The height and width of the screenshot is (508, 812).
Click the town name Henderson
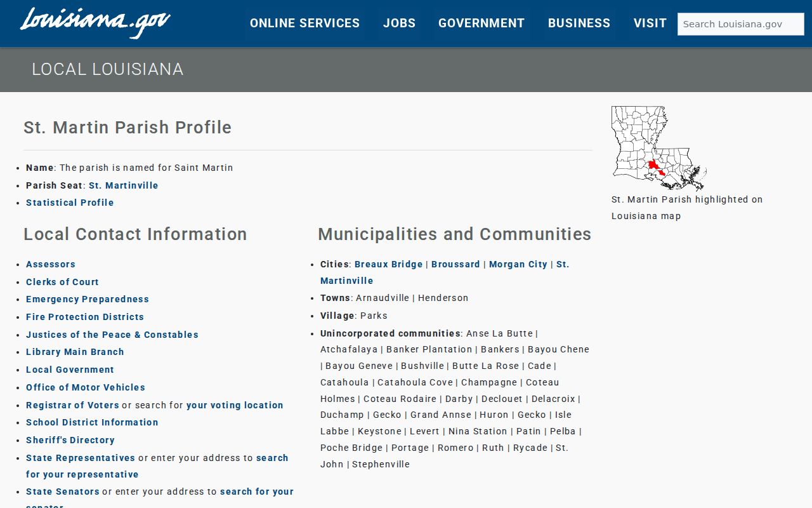click(x=443, y=298)
